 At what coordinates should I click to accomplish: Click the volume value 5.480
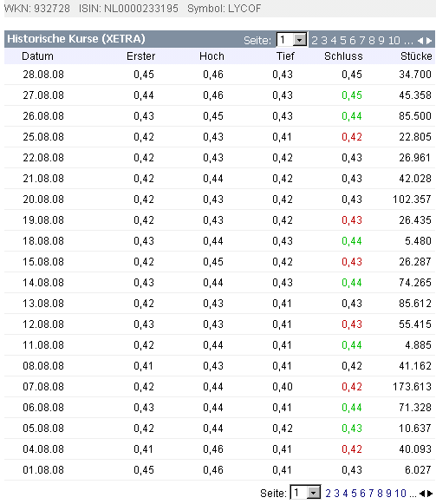point(418,241)
